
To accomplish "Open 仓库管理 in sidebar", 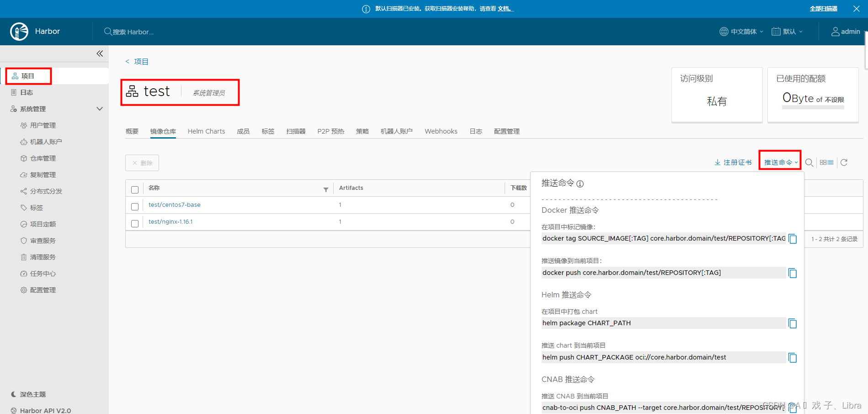I will (43, 158).
